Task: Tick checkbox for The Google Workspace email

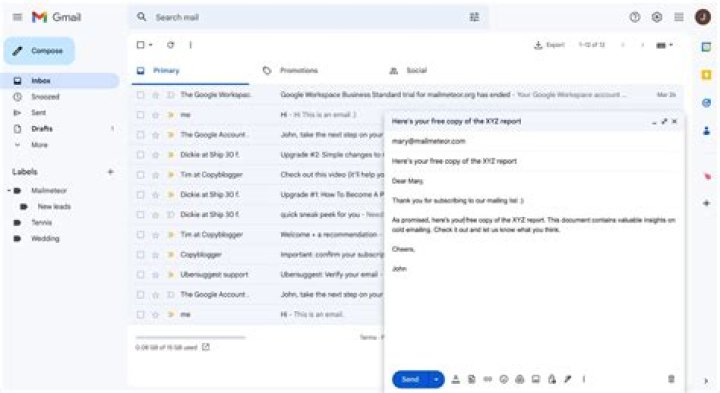Action: (141, 95)
